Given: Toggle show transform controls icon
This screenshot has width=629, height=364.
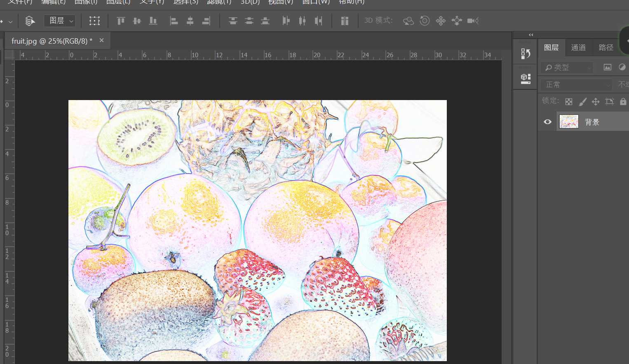Looking at the screenshot, I should (x=94, y=21).
